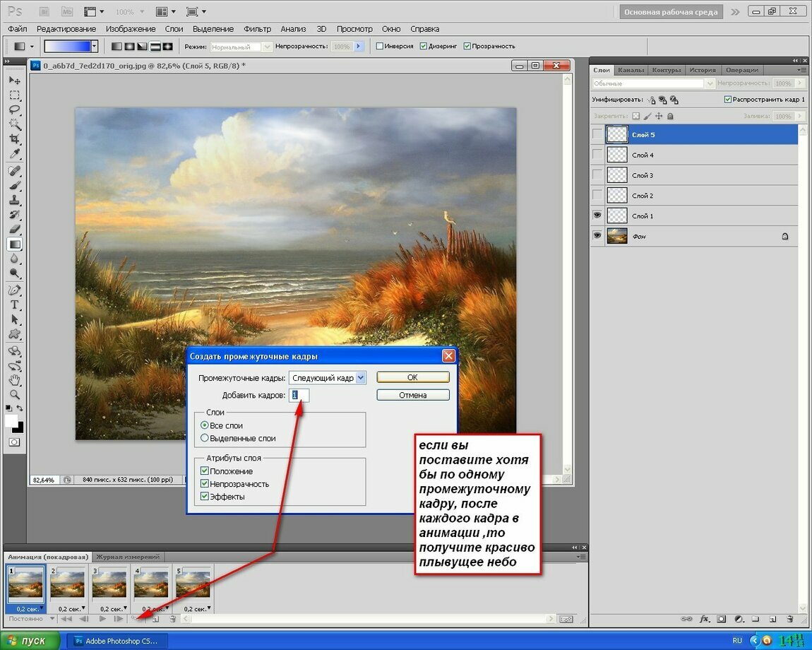Viewport: 812px width, 650px height.
Task: Select the Eyedropper tool
Action: click(15, 153)
